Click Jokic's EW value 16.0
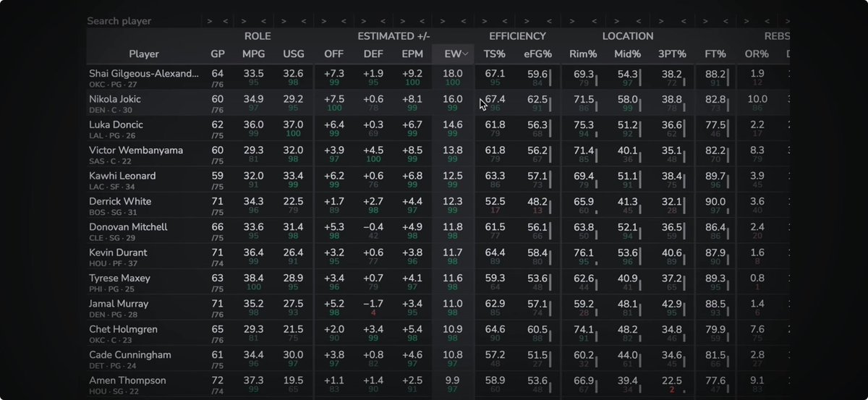Image resolution: width=868 pixels, height=400 pixels. click(453, 99)
